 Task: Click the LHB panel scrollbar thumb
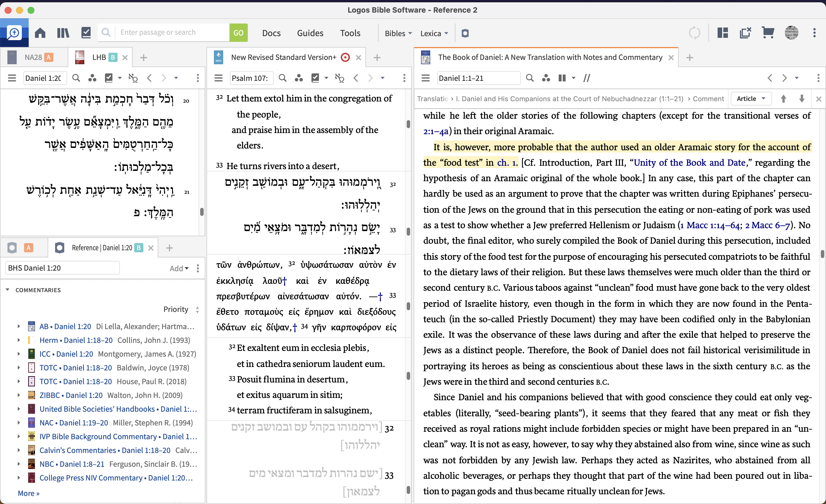click(202, 212)
